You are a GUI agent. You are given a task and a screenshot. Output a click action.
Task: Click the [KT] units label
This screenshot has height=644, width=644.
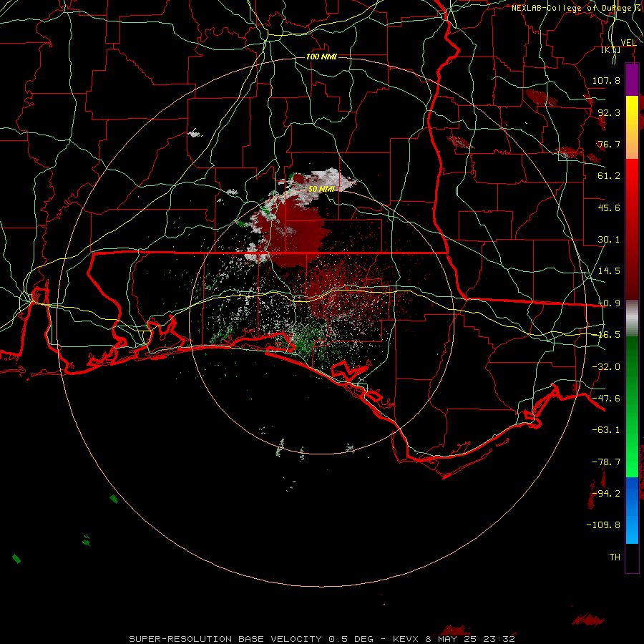point(611,49)
